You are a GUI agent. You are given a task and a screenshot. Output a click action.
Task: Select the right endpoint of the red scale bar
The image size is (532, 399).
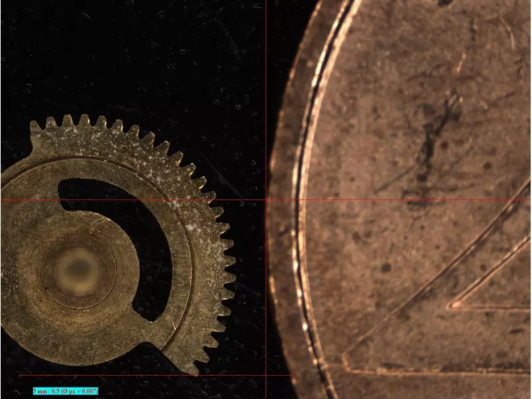(293, 375)
